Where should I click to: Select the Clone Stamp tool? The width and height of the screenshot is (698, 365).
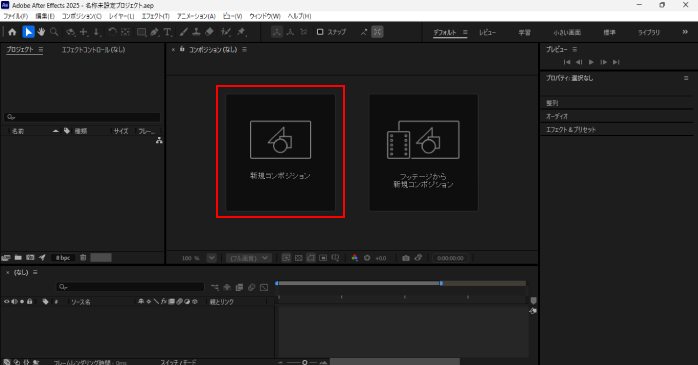pos(196,32)
